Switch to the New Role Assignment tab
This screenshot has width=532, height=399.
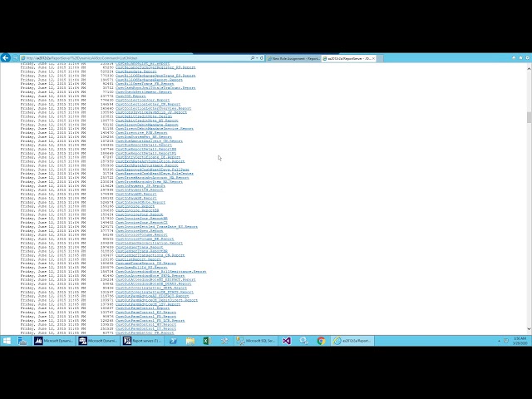point(293,59)
